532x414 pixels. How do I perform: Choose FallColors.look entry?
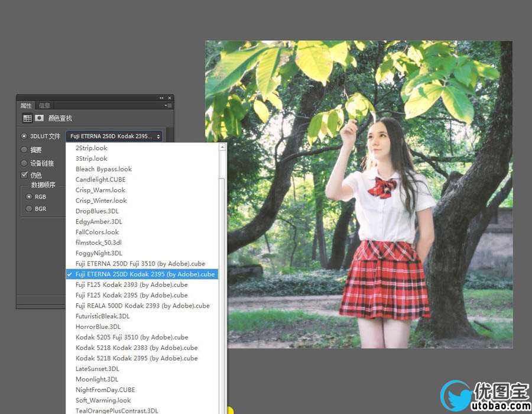[142, 232]
